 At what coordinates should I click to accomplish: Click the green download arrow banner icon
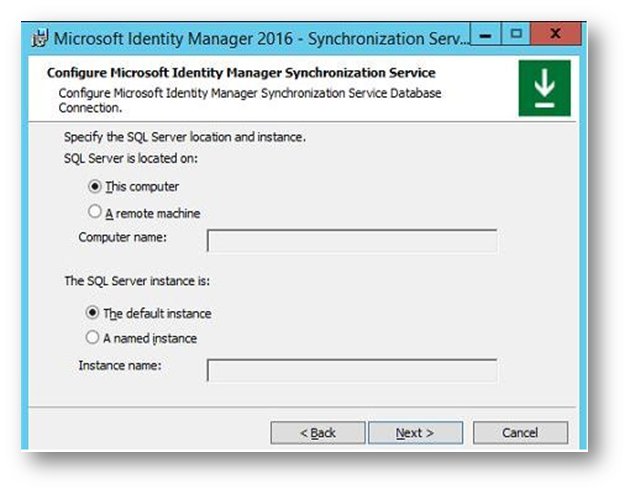tap(544, 88)
